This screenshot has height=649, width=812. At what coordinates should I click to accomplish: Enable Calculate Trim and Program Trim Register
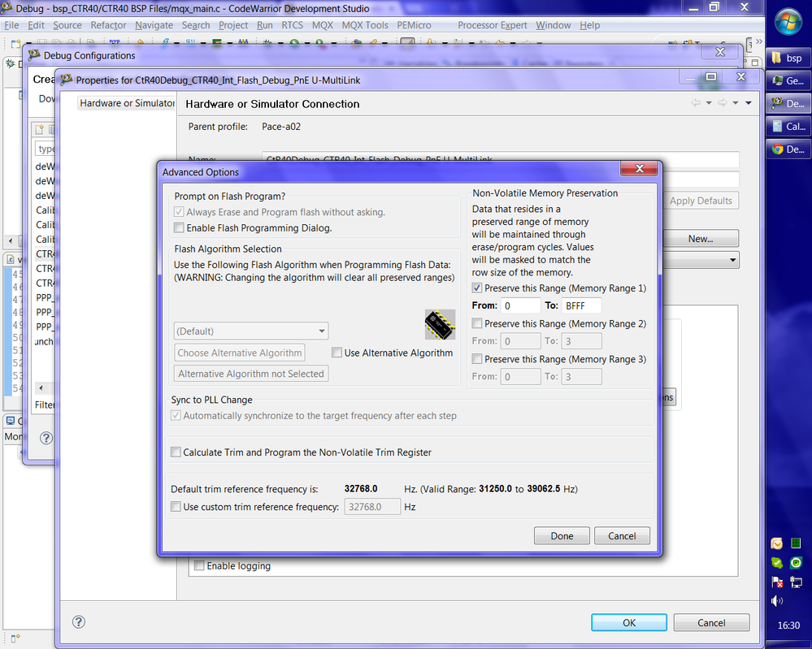[176, 452]
